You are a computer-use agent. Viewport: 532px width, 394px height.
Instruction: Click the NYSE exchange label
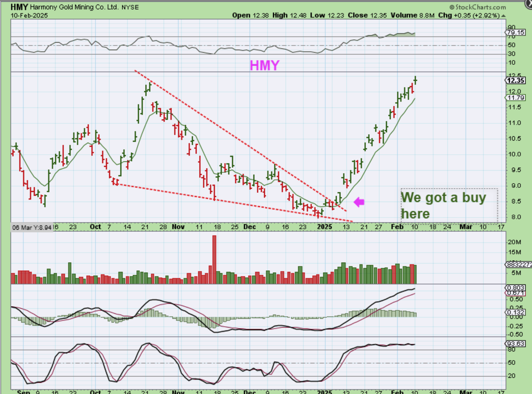129,8
